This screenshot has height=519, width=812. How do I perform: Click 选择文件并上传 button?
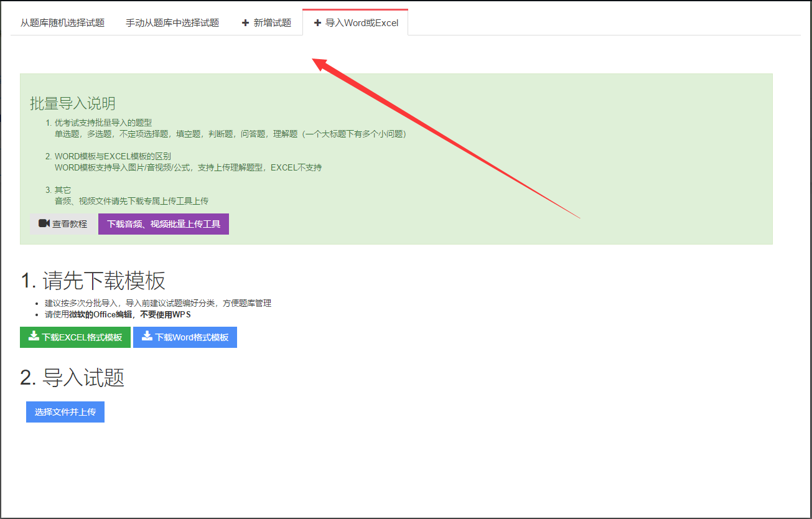[65, 412]
